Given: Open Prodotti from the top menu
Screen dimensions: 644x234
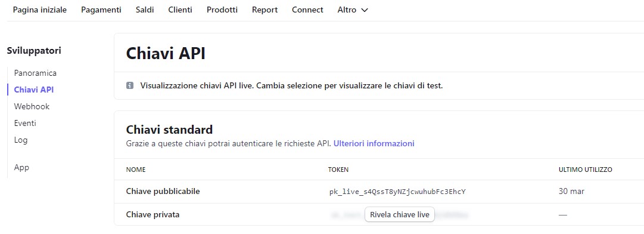Looking at the screenshot, I should [222, 10].
